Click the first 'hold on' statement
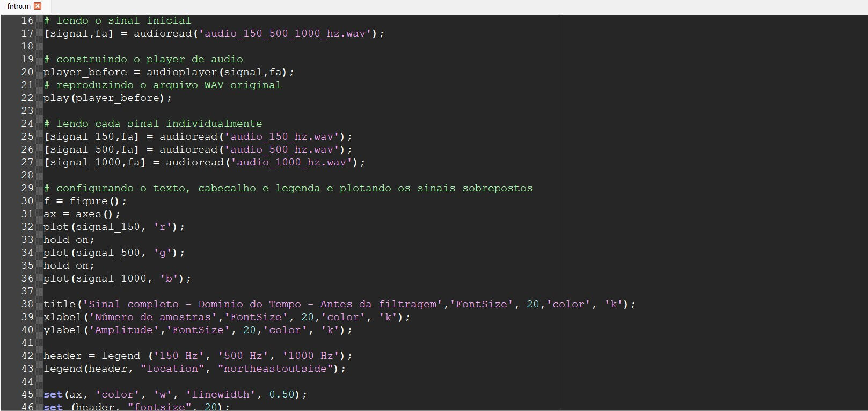Image resolution: width=868 pixels, height=411 pixels. [69, 240]
